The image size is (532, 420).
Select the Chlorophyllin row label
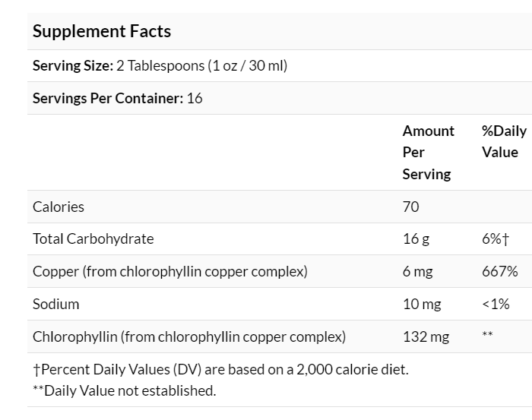click(x=188, y=336)
